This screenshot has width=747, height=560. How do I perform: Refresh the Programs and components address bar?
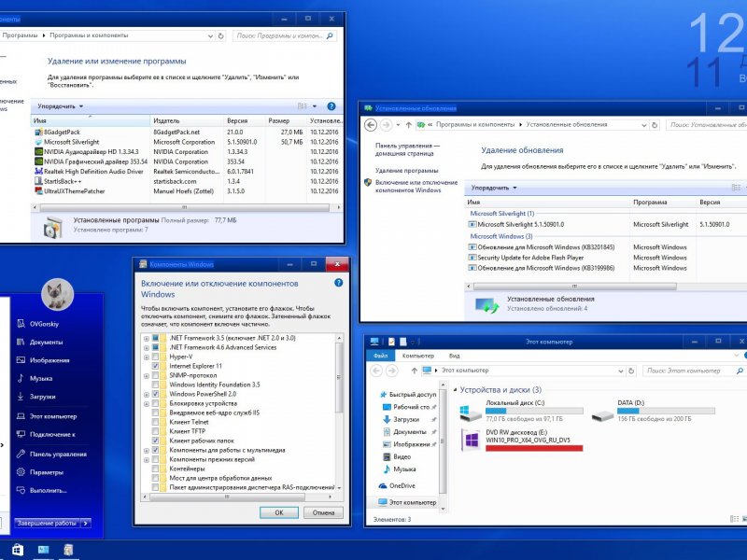click(221, 35)
